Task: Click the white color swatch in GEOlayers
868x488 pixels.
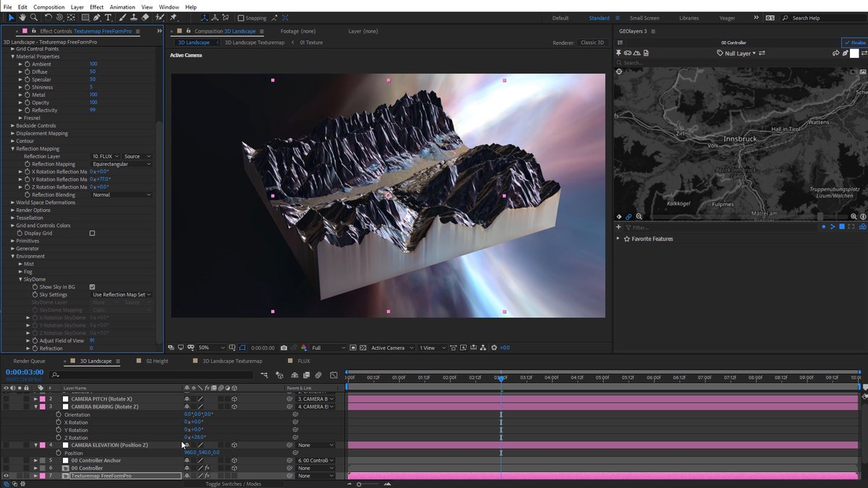Action: [854, 53]
